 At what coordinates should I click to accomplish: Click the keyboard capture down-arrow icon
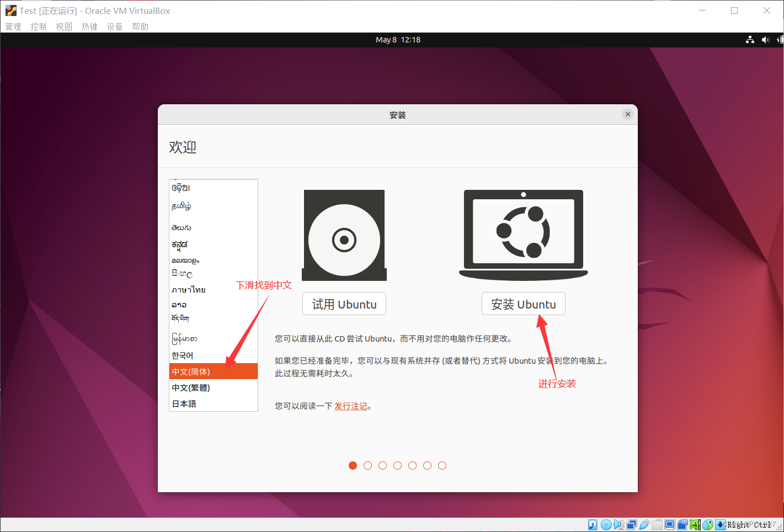(721, 524)
